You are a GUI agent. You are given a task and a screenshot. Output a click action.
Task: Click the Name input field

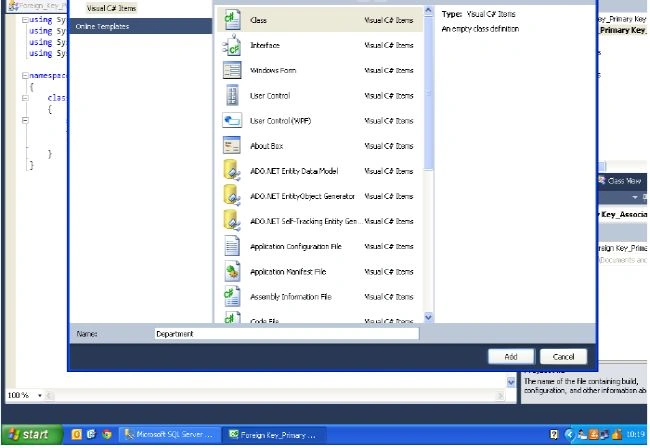tap(286, 334)
